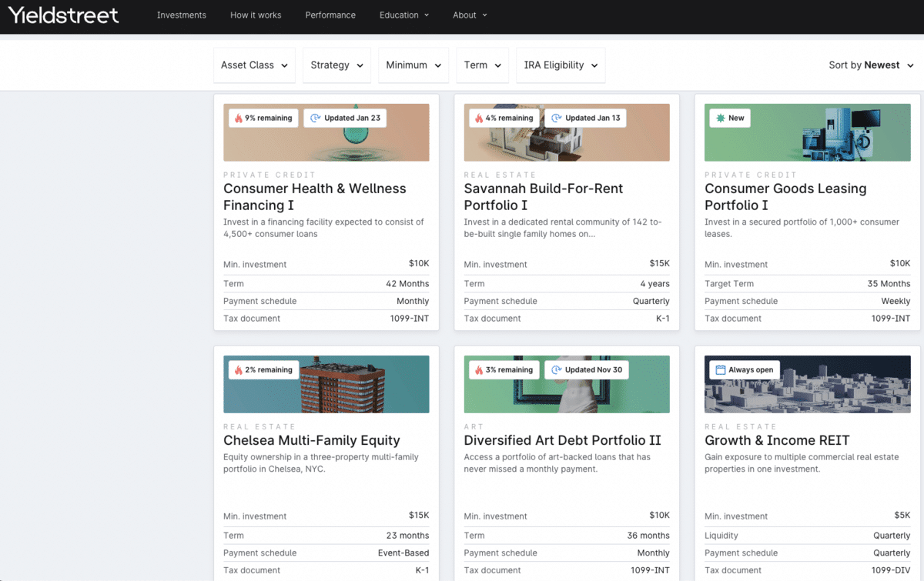Click the refresh icon beside Updated Jan 23
The width and height of the screenshot is (924, 581).
pyautogui.click(x=315, y=119)
